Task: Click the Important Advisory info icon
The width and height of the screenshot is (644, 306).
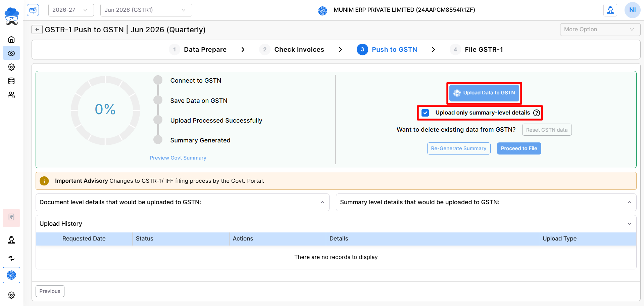Action: pos(44,181)
